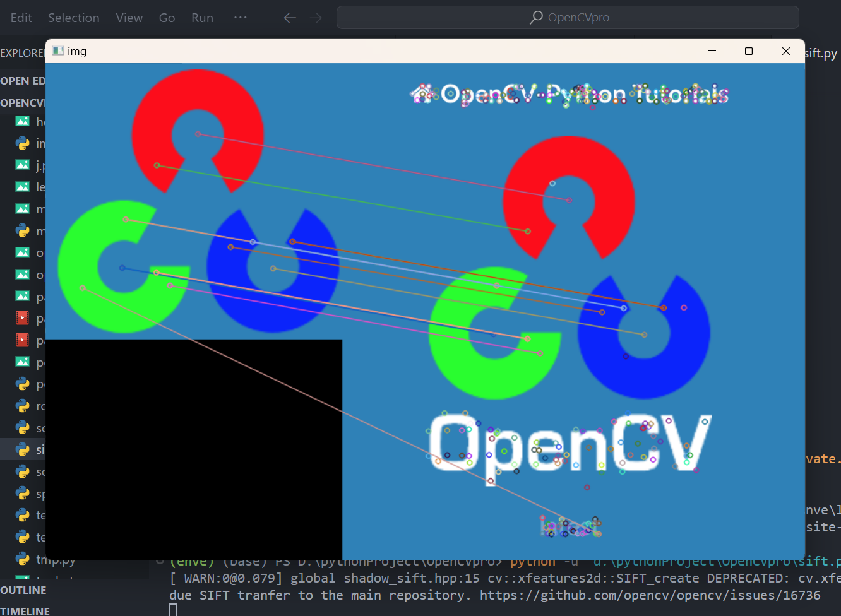Expand the Outline section
This screenshot has height=616, width=841.
(23, 590)
